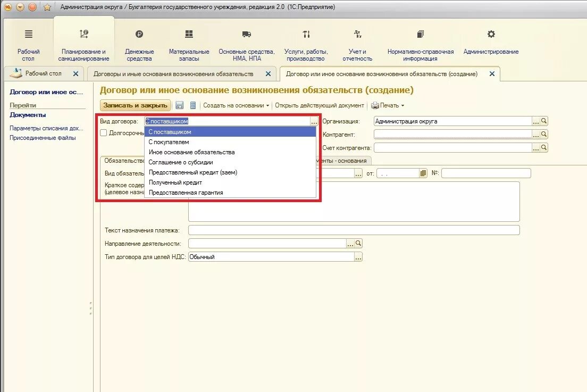Expand the Печать dropdown menu
The image size is (587, 392).
coord(388,106)
